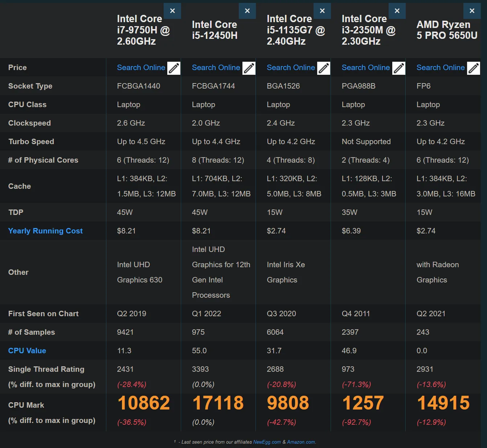Viewport: 487px width, 448px height.
Task: Open the Yearly Running Cost details
Action: 45,231
